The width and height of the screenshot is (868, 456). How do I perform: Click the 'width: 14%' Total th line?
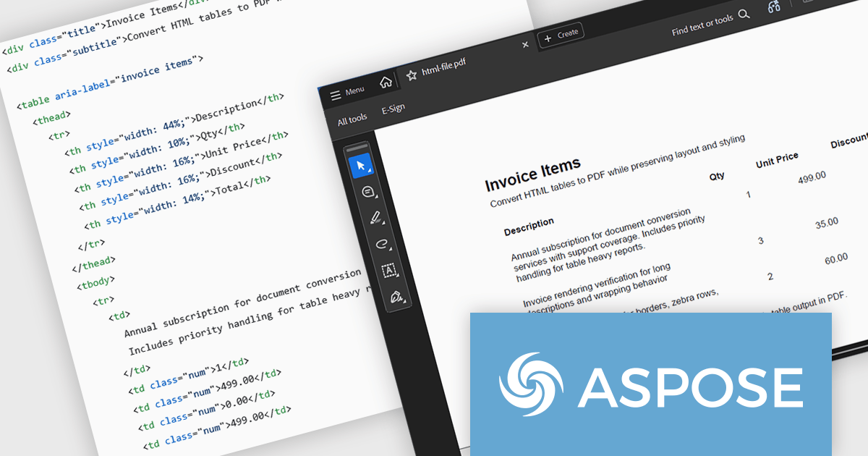point(178,200)
